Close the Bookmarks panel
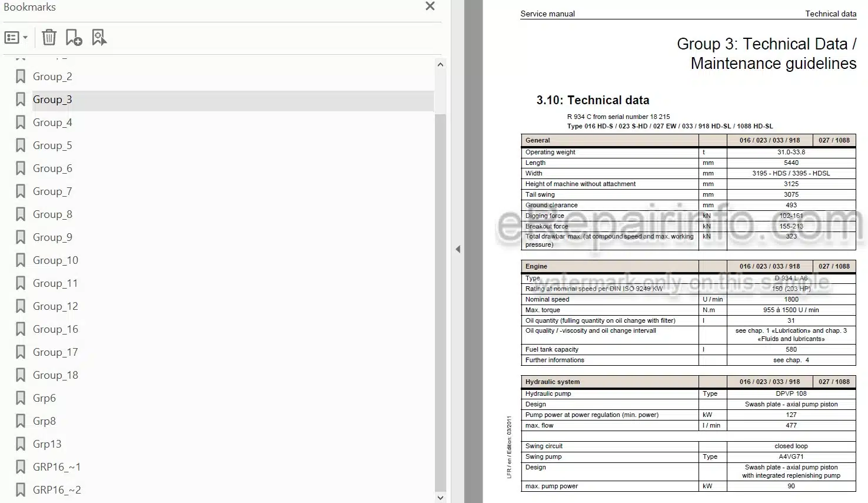This screenshot has width=868, height=503. (430, 6)
